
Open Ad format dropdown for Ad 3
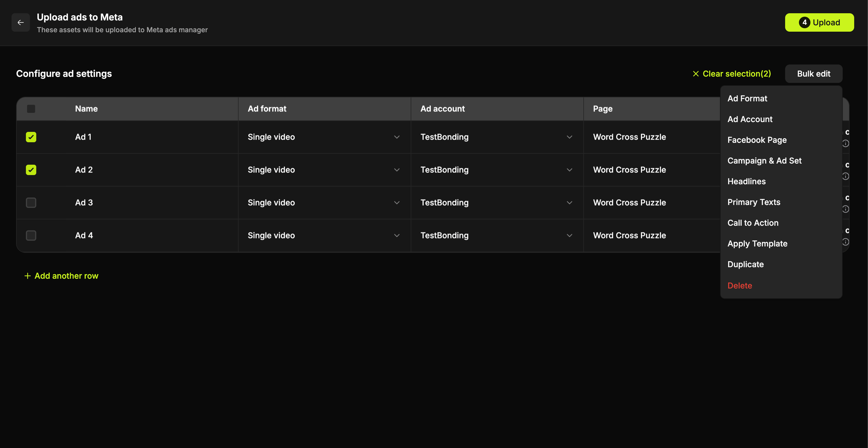[324, 203]
